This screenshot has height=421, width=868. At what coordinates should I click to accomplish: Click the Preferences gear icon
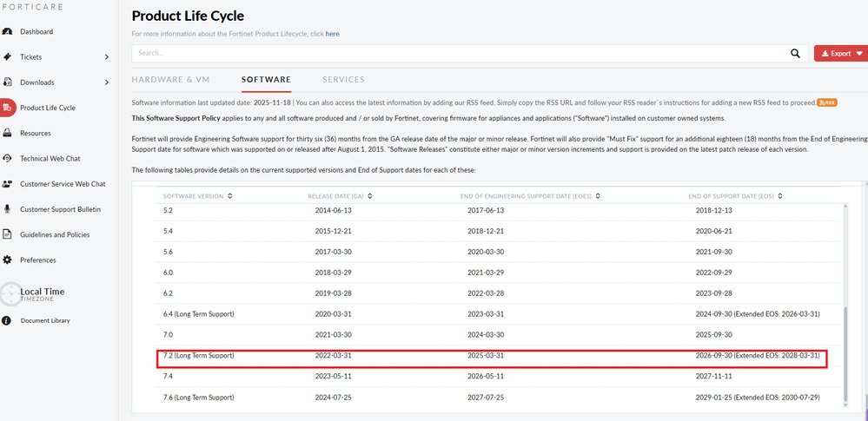(7, 260)
